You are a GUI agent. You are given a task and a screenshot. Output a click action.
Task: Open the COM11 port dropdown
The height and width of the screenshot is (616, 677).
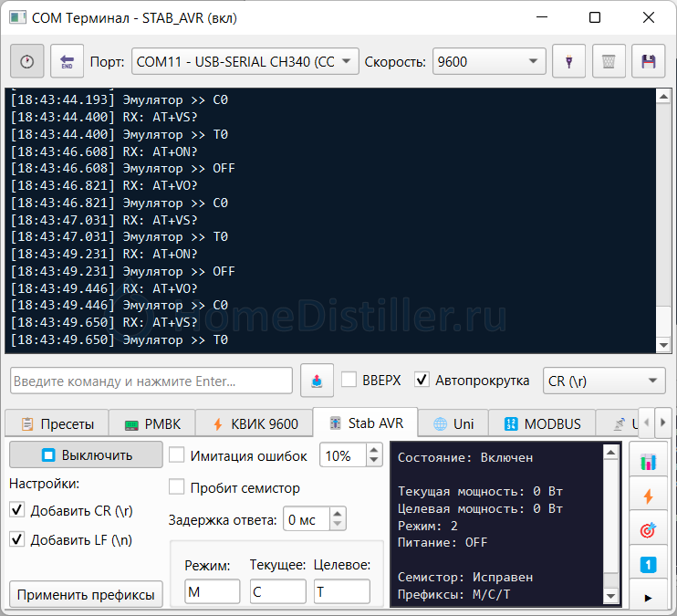[x=245, y=62]
